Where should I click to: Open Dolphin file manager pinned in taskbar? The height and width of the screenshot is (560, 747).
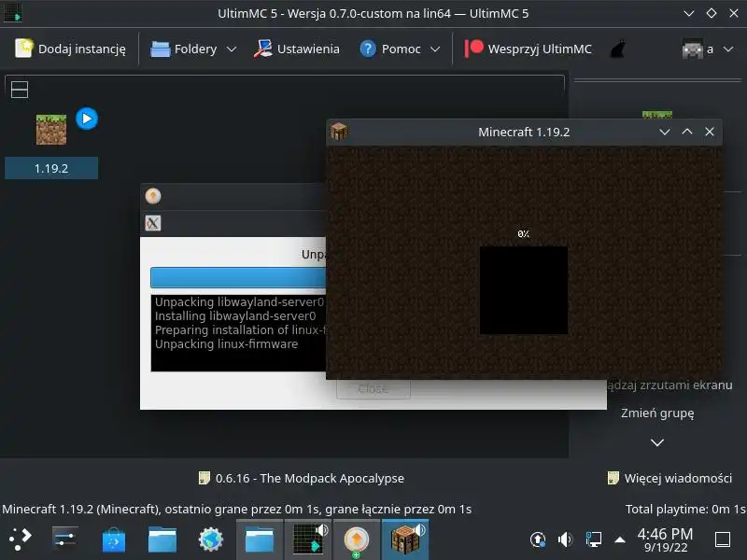pos(162,539)
